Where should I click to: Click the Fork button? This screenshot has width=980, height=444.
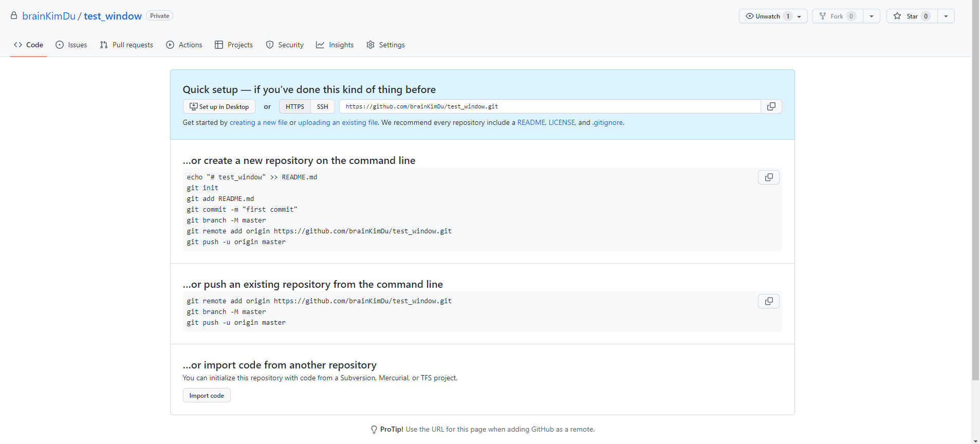pos(838,16)
